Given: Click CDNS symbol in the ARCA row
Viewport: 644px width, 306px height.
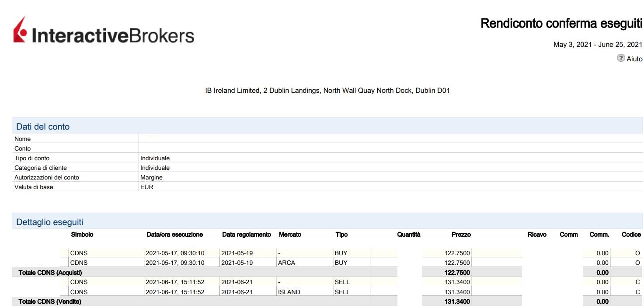Looking at the screenshot, I should click(x=79, y=263).
